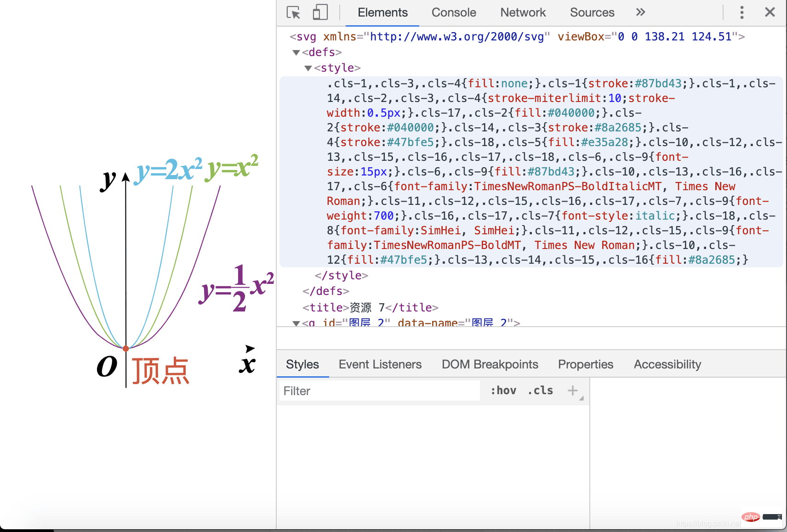Image resolution: width=787 pixels, height=532 pixels.
Task: Toggle the .cls element classes panel
Action: [541, 391]
